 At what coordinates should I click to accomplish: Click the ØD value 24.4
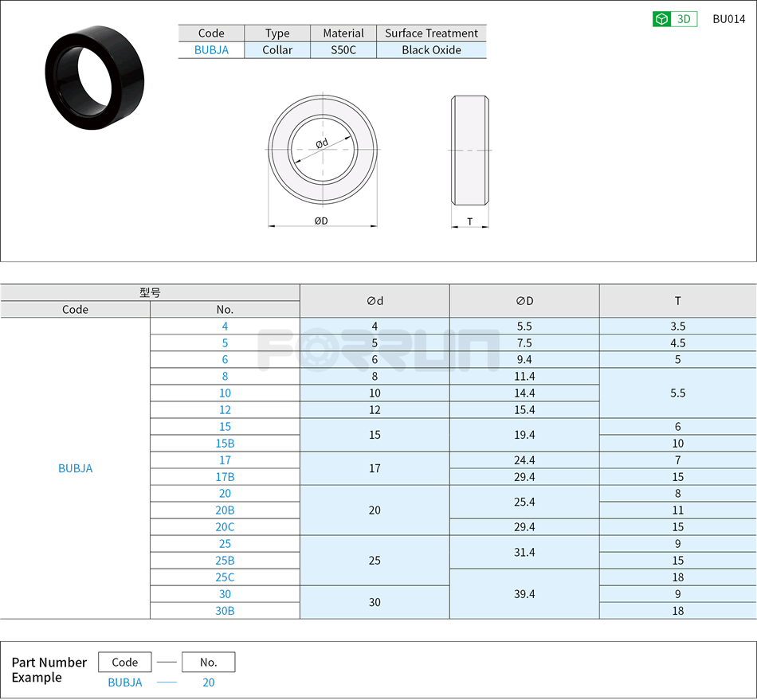point(524,460)
